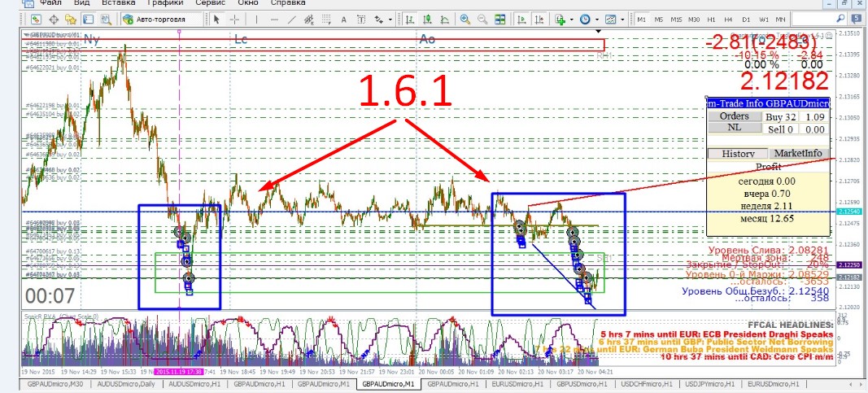Toggle the Terminal panel icon

[88, 20]
